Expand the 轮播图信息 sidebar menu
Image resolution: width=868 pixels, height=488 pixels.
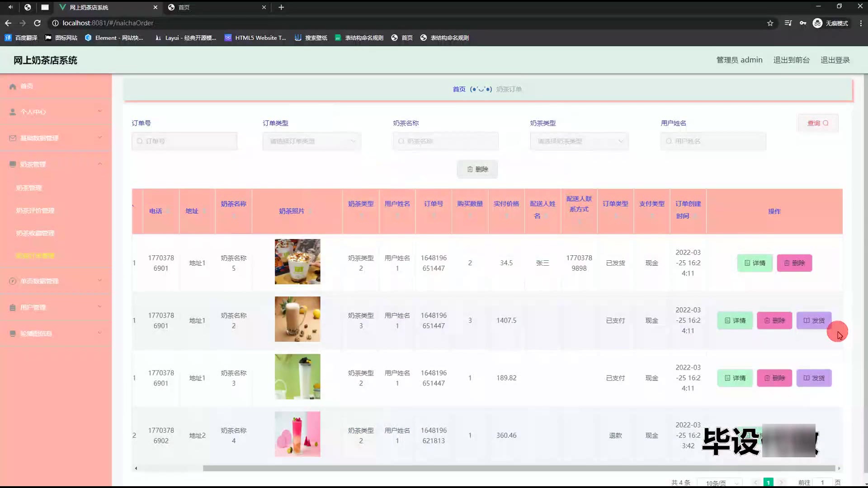click(56, 333)
